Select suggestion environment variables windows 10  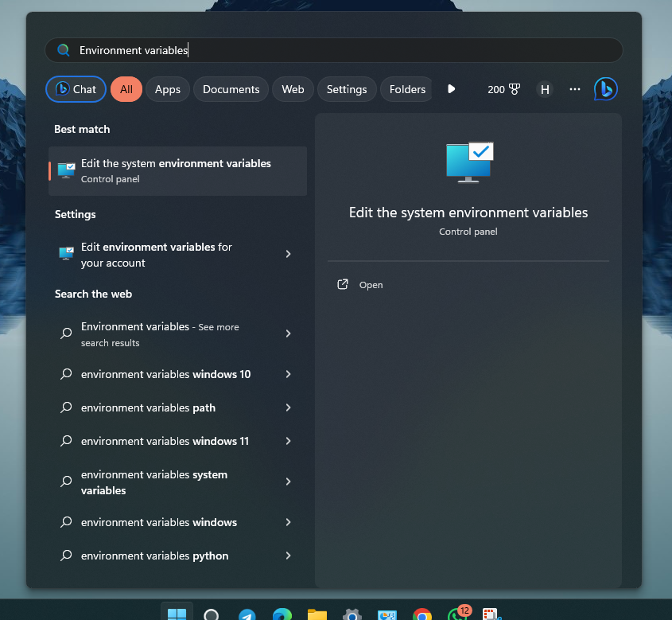tap(178, 374)
